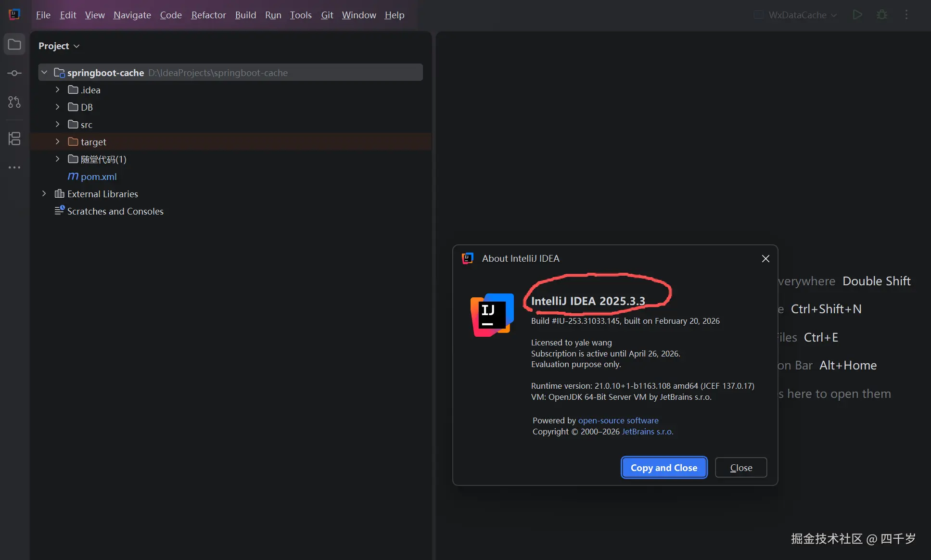Expand External Libraries node
Viewport: 931px width, 560px height.
44,194
